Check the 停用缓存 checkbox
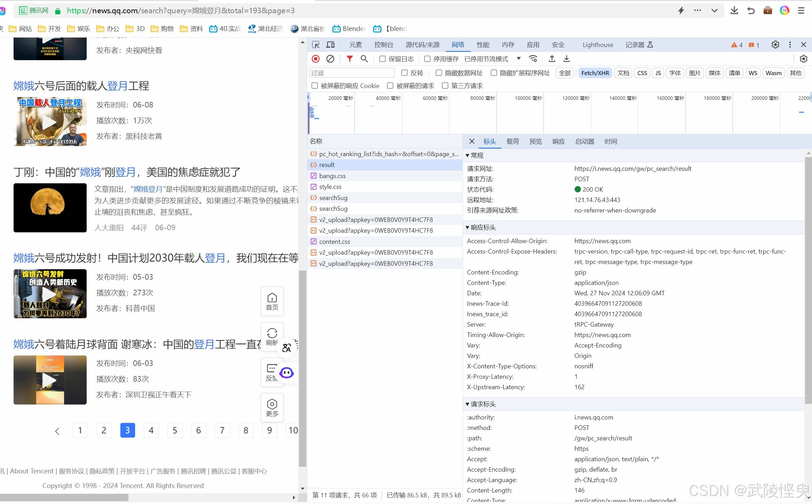Viewport: 812px width, 504px height. (427, 59)
